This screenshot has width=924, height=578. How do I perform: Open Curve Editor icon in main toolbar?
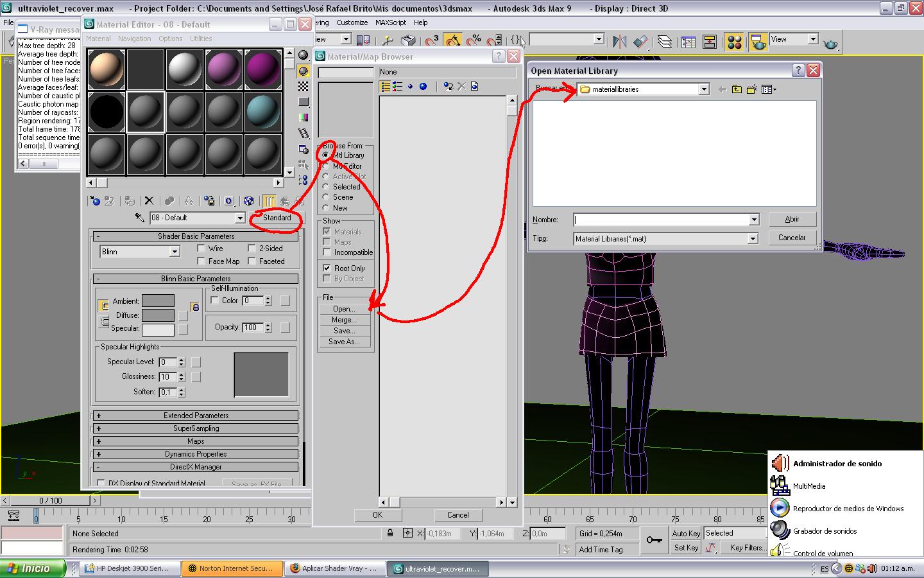click(x=689, y=42)
